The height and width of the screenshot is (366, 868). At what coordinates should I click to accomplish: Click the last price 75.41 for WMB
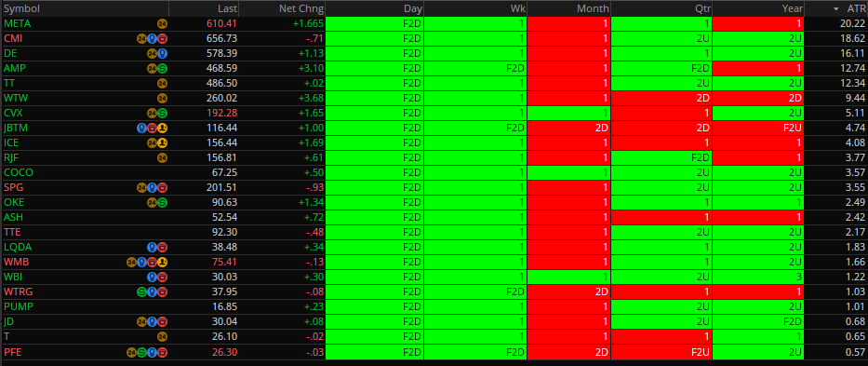coord(224,262)
